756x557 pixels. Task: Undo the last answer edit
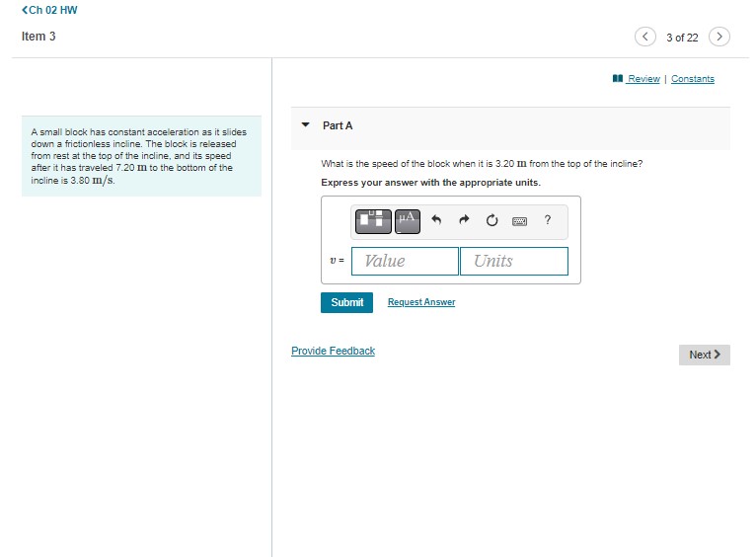(436, 220)
